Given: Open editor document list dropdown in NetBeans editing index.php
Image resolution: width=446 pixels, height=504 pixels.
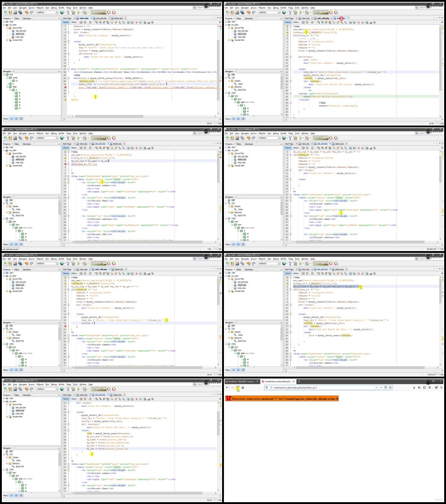Looking at the screenshot, I should click(x=217, y=18).
